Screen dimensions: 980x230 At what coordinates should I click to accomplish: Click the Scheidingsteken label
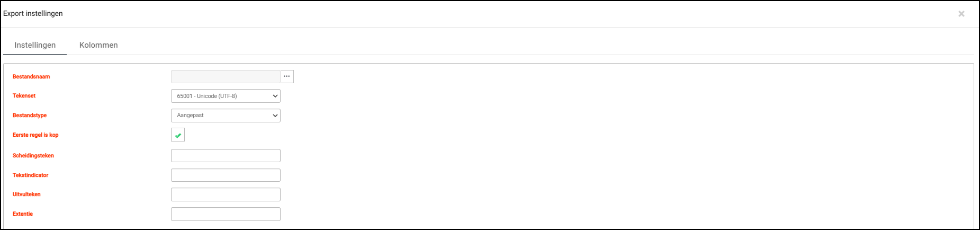tap(33, 156)
